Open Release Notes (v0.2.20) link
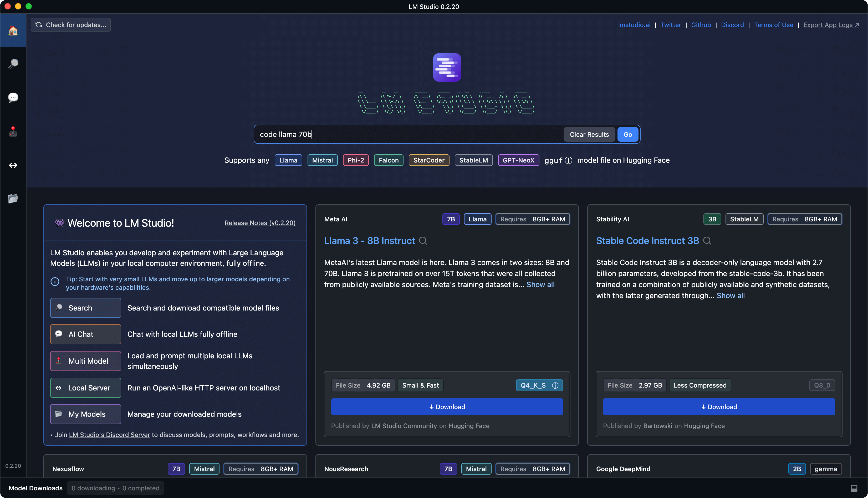The width and height of the screenshot is (868, 498). pyautogui.click(x=260, y=223)
